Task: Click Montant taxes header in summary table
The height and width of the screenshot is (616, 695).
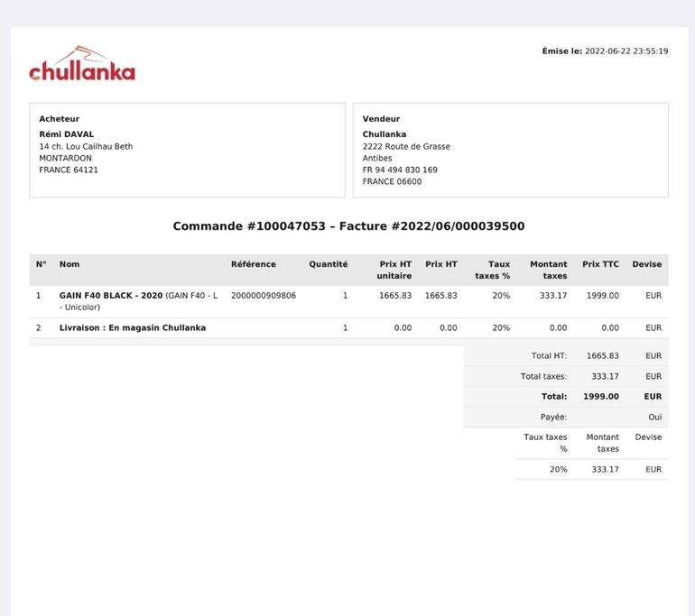Action: [603, 443]
